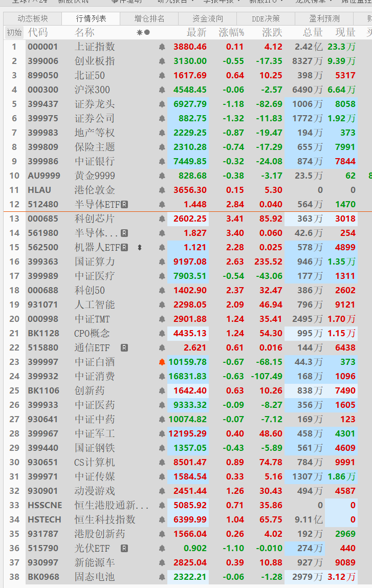Click the sun-shaped icon in the header row
The width and height of the screenshot is (372, 588).
coord(139,33)
